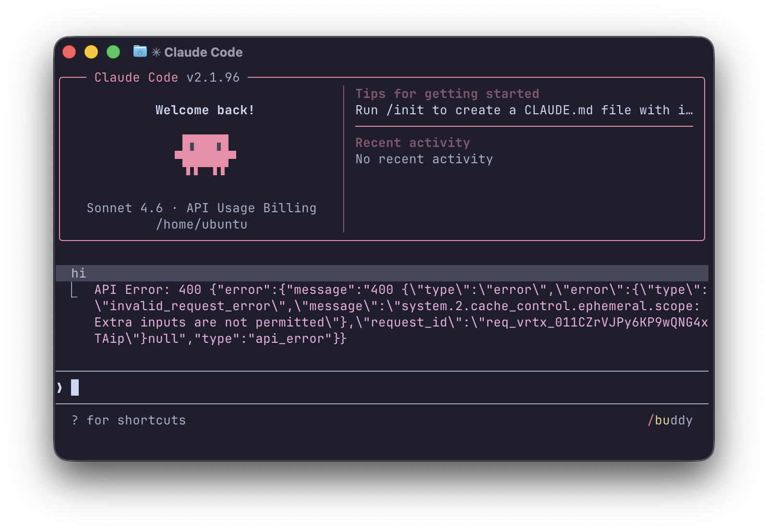Click the "No recent activity" text
The height and width of the screenshot is (532, 768).
point(424,159)
